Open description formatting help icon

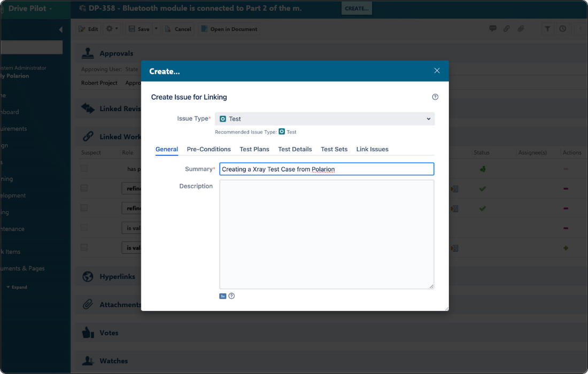pyautogui.click(x=232, y=296)
